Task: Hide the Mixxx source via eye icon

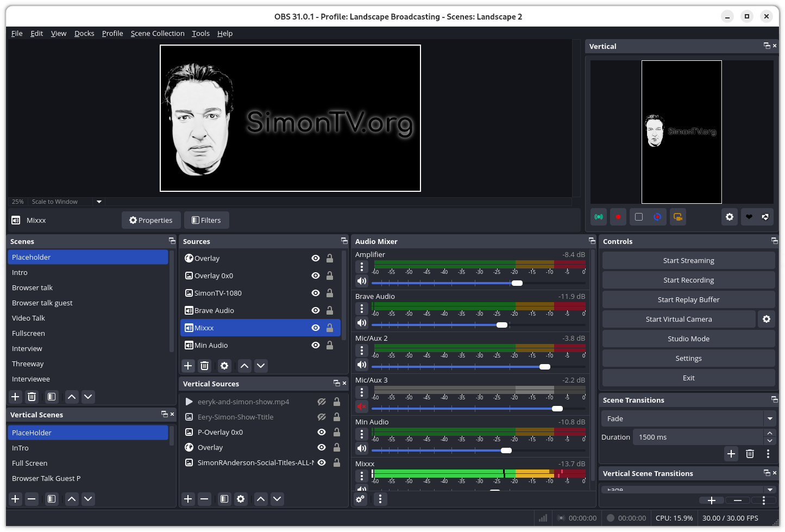Action: coord(316,328)
